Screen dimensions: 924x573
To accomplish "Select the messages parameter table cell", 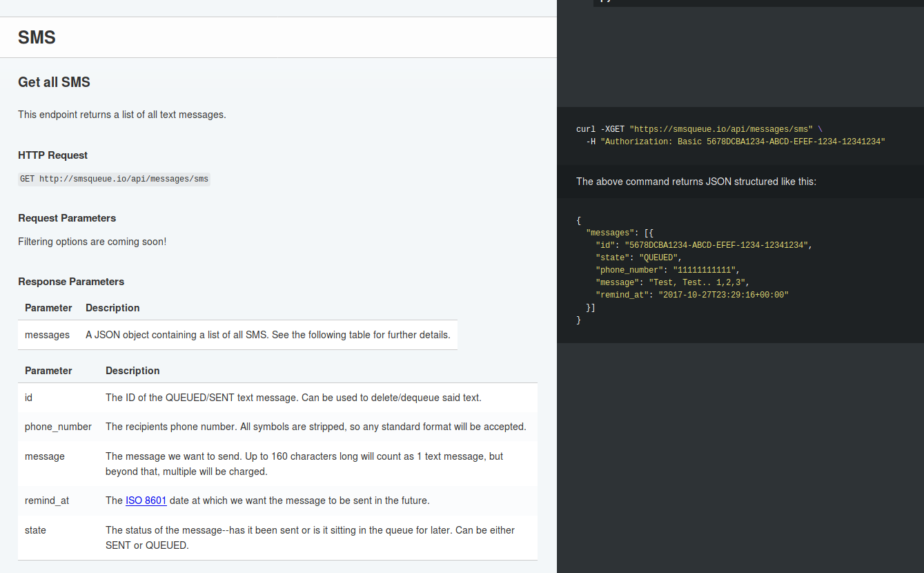I will point(47,335).
